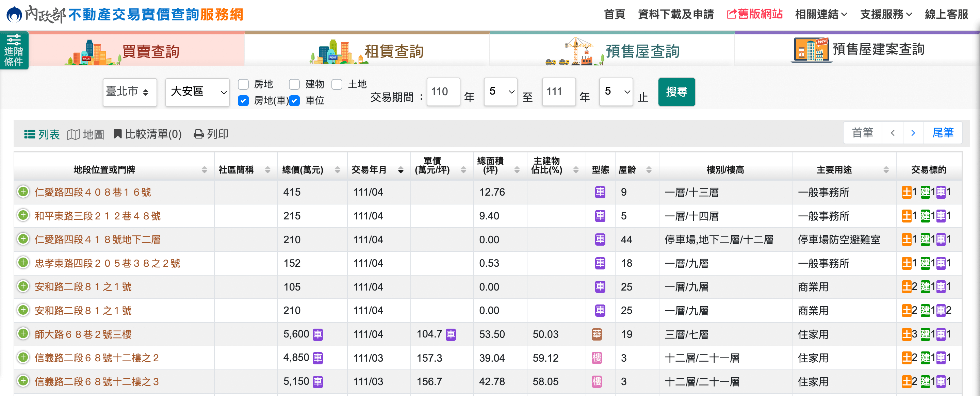980x396 pixels.
Task: Check the 建物 checkbox
Action: point(294,84)
